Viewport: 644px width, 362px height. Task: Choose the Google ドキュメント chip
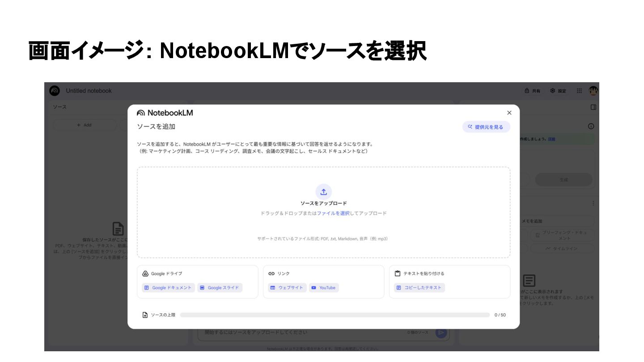click(168, 288)
